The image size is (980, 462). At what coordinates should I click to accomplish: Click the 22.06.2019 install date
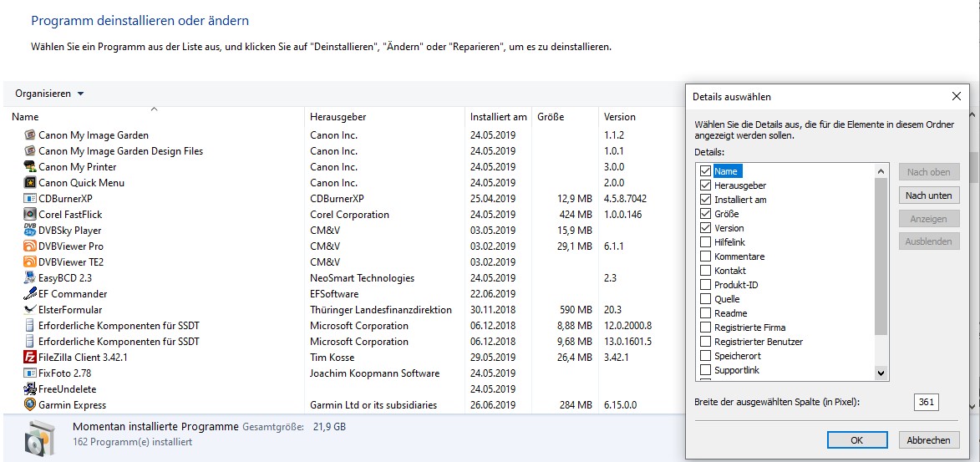(x=492, y=294)
